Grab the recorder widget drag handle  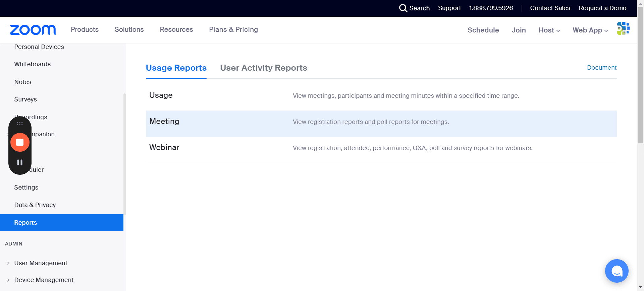20,124
